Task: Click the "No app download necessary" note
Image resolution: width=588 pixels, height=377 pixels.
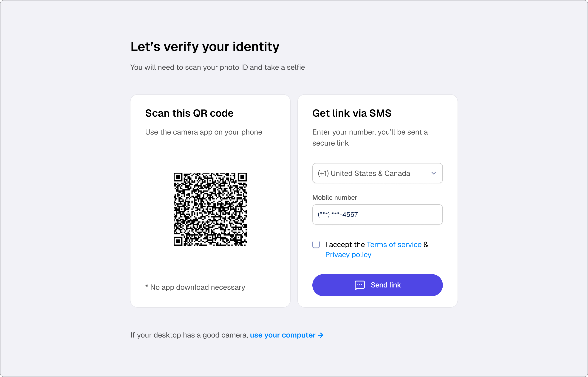Action: point(195,287)
